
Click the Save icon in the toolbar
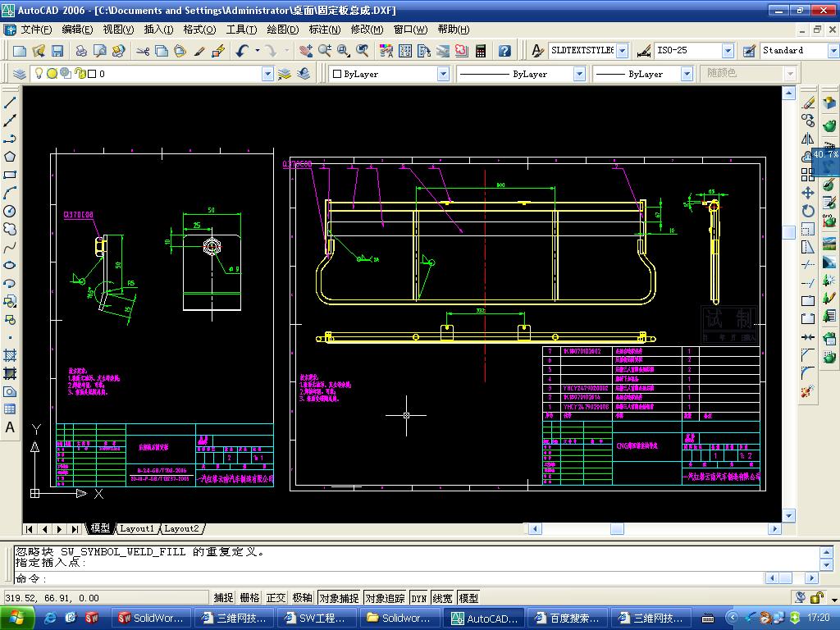[x=57, y=51]
